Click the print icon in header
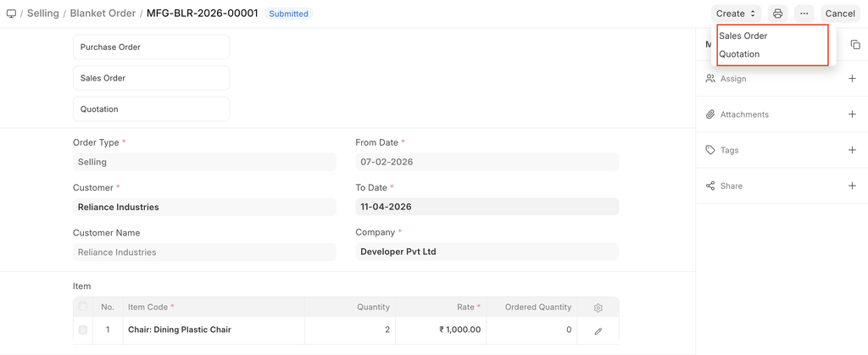This screenshot has width=868, height=355. (777, 14)
